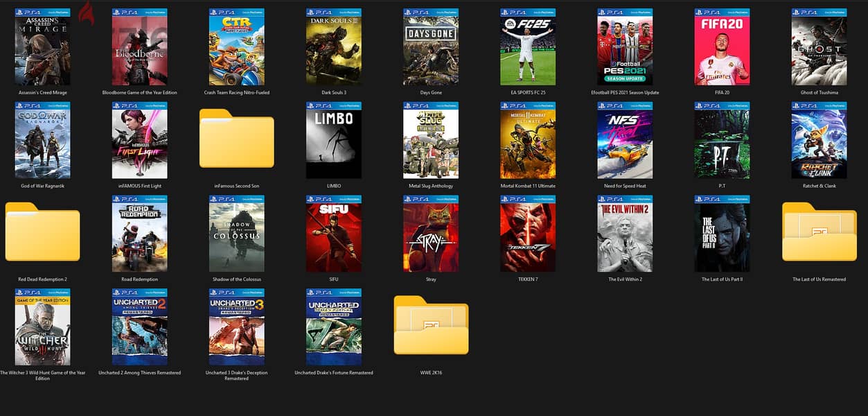Click the Ratchet & Clank icon
868x416 pixels.
coord(819,140)
